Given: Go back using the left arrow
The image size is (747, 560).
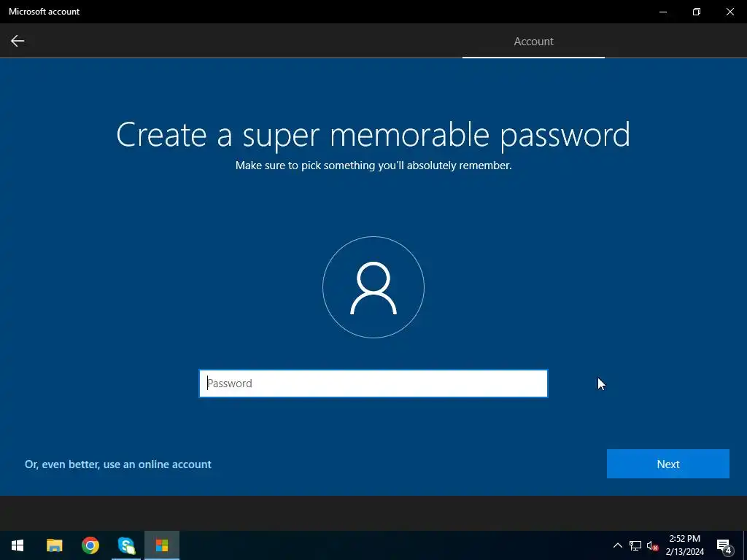Looking at the screenshot, I should (x=18, y=41).
